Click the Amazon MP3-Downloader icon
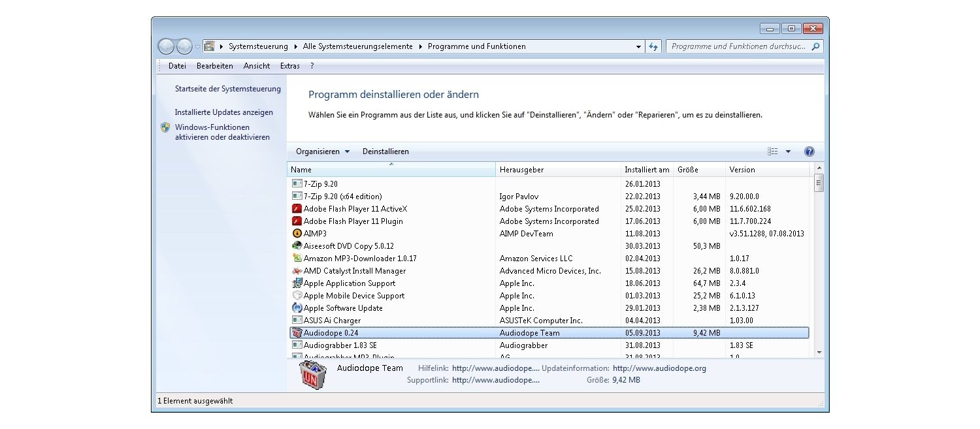The height and width of the screenshot is (429, 980). pos(297,259)
